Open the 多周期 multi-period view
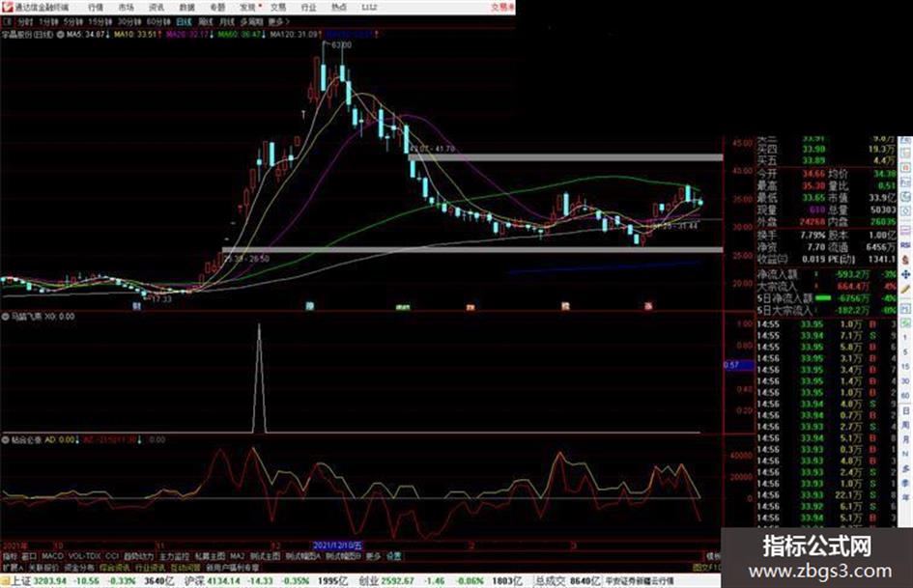The width and height of the screenshot is (913, 588). 251,21
